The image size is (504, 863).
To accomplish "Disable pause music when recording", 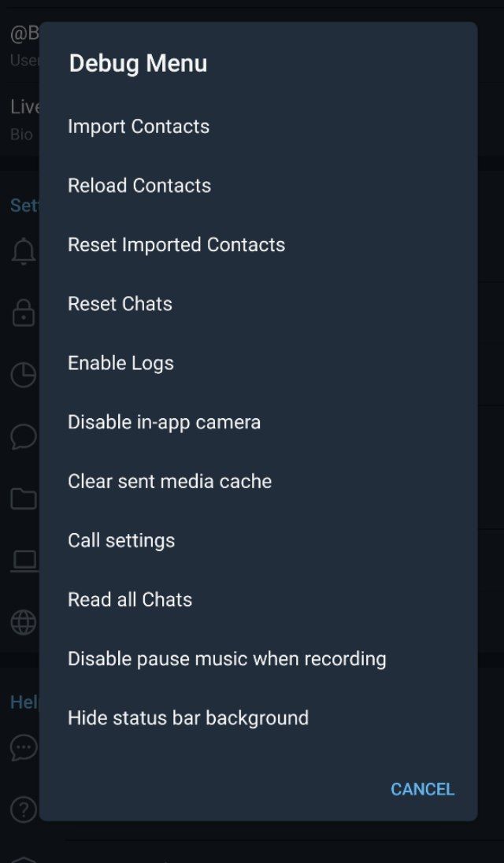I will pos(227,658).
